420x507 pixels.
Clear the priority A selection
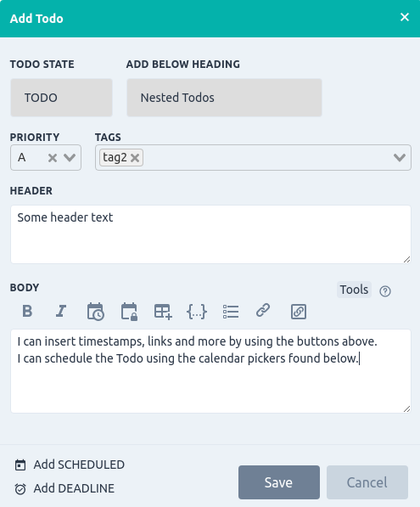click(x=53, y=158)
